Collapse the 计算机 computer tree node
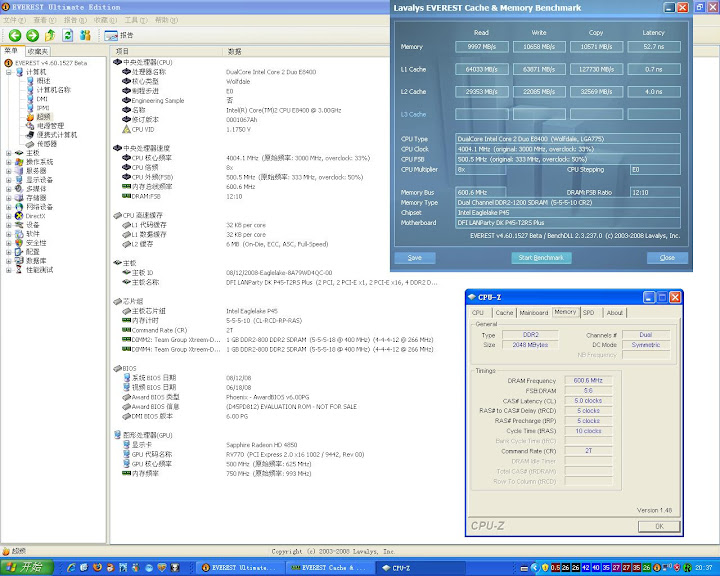The height and width of the screenshot is (576, 720). coord(8,72)
